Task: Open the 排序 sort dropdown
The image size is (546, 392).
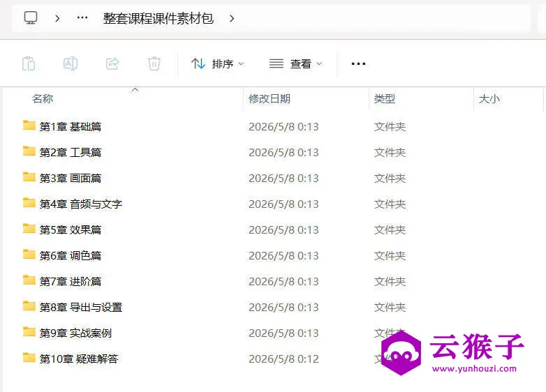Action: click(x=217, y=63)
